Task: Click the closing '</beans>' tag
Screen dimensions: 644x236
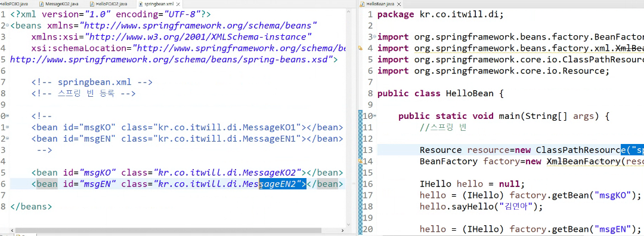Action: [x=31, y=207]
